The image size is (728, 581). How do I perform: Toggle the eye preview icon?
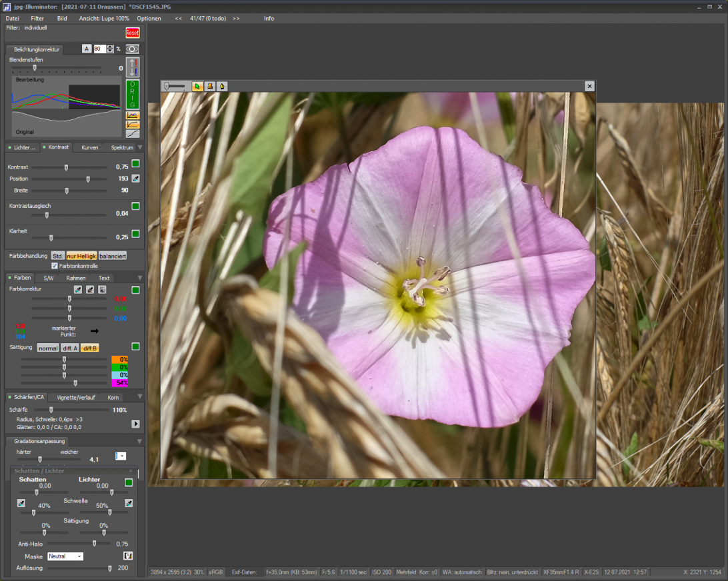pyautogui.click(x=133, y=49)
